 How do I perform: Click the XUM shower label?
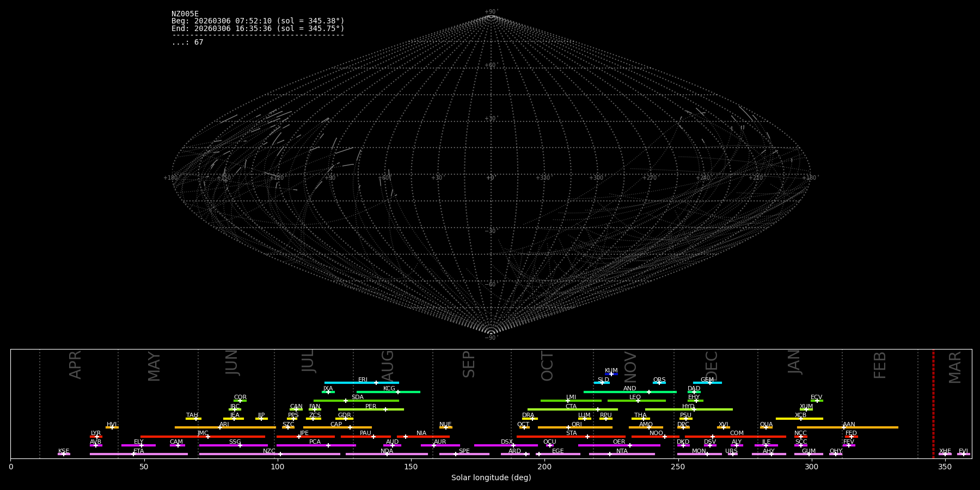point(806,407)
